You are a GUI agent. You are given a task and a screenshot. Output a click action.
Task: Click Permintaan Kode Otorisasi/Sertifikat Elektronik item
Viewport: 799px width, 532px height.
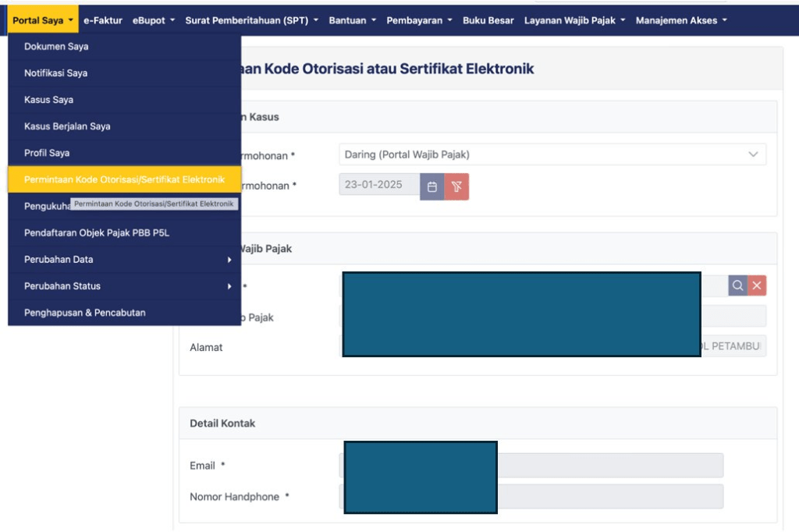[x=124, y=179]
